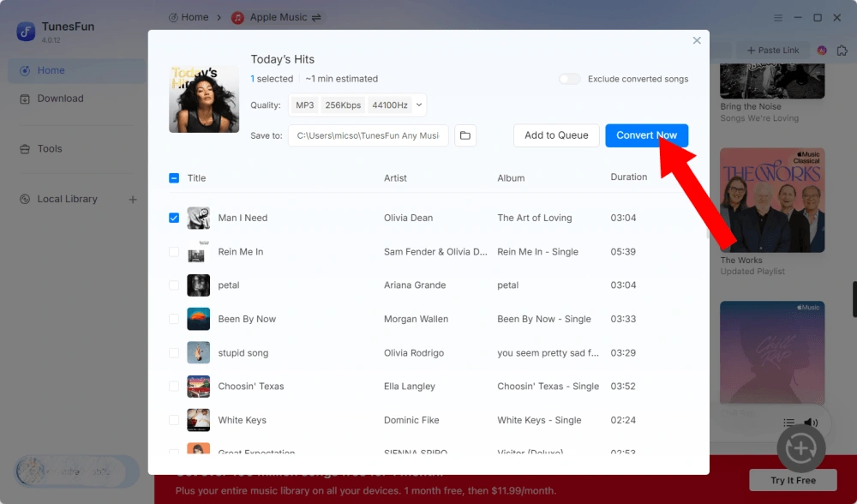857x504 pixels.
Task: Toggle the select-all Title checkbox
Action: click(174, 178)
